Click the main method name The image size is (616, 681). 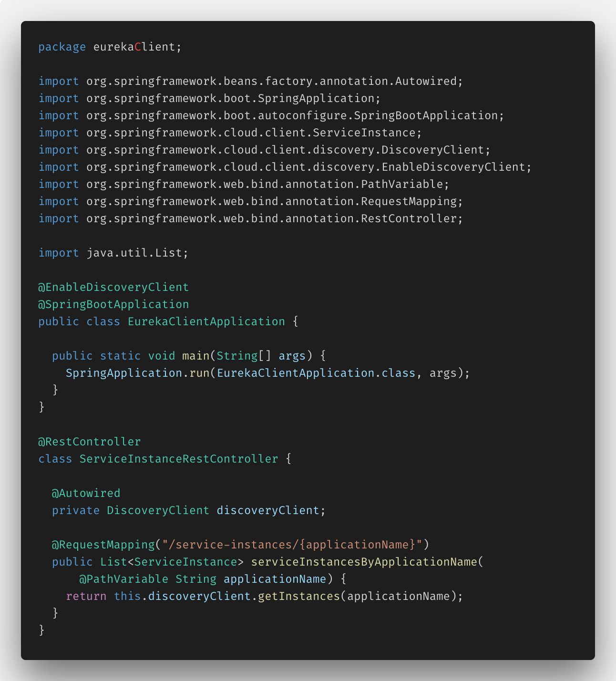pos(195,356)
